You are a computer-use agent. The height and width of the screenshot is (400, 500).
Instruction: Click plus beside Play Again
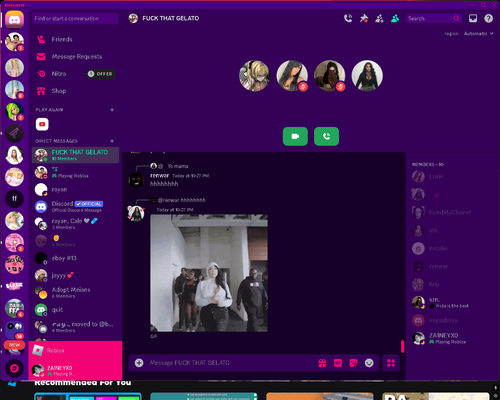pyautogui.click(x=112, y=110)
